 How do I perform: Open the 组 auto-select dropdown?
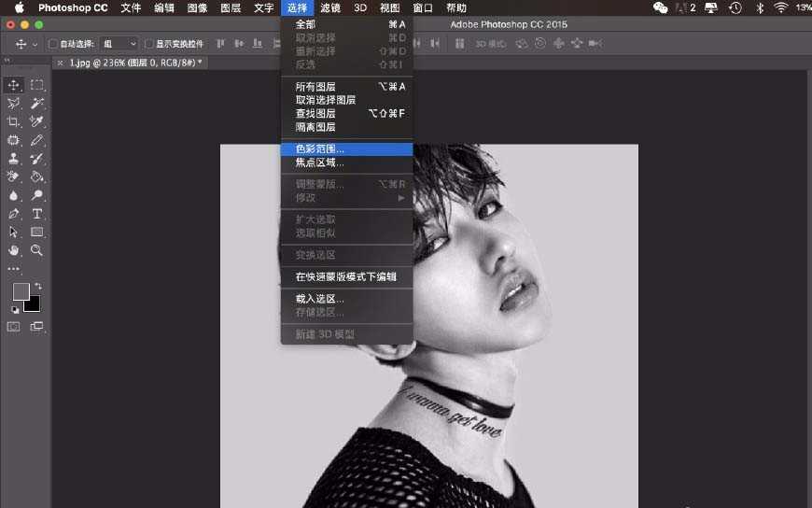click(119, 44)
